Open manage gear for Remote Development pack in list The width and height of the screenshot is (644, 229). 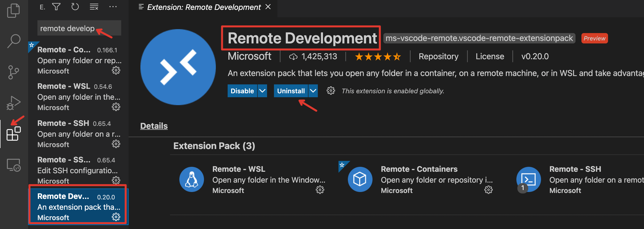tap(116, 217)
